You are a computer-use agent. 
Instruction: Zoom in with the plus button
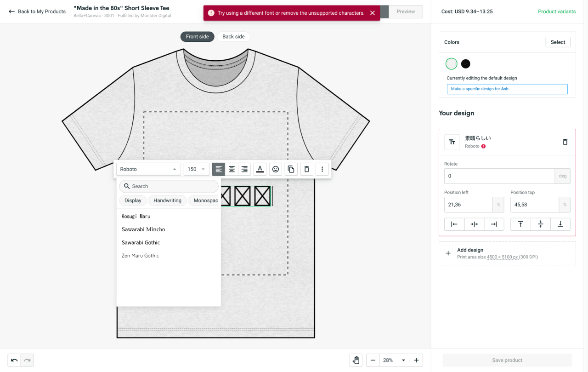pos(416,360)
